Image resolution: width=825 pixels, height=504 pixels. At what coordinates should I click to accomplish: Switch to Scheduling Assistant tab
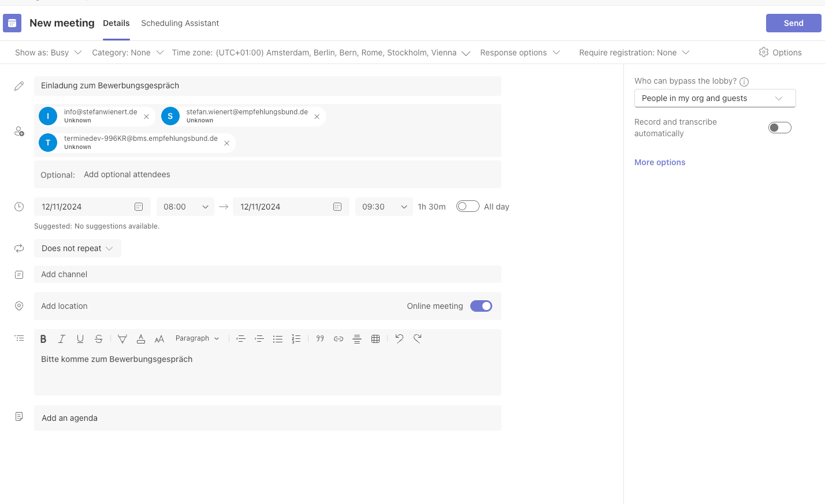click(180, 23)
